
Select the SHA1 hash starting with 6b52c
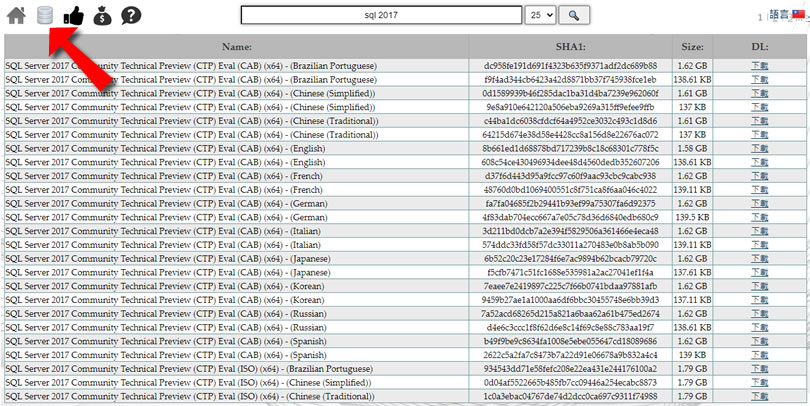pos(570,259)
